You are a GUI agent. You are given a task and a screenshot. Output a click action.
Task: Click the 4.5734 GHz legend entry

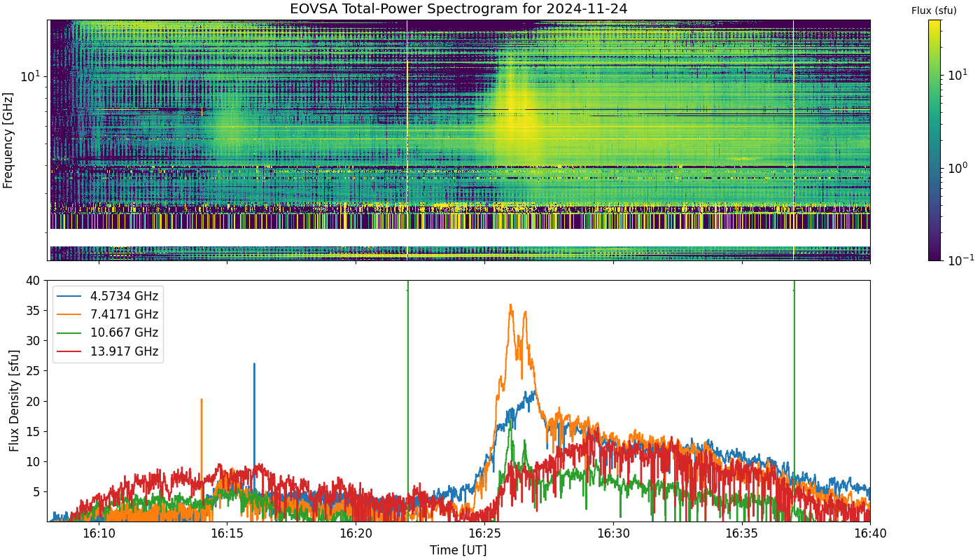click(108, 296)
